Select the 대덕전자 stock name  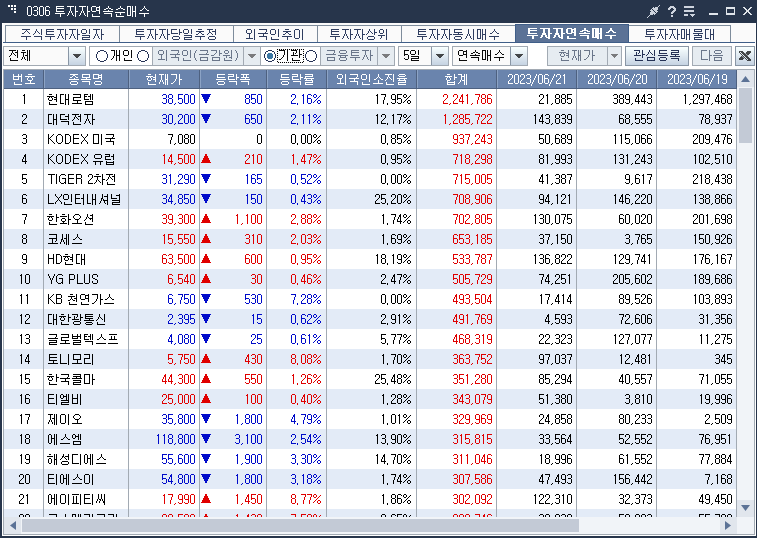coord(71,119)
